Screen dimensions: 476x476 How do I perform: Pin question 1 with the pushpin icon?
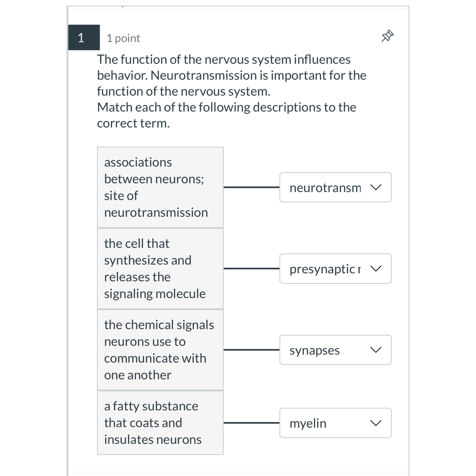387,36
